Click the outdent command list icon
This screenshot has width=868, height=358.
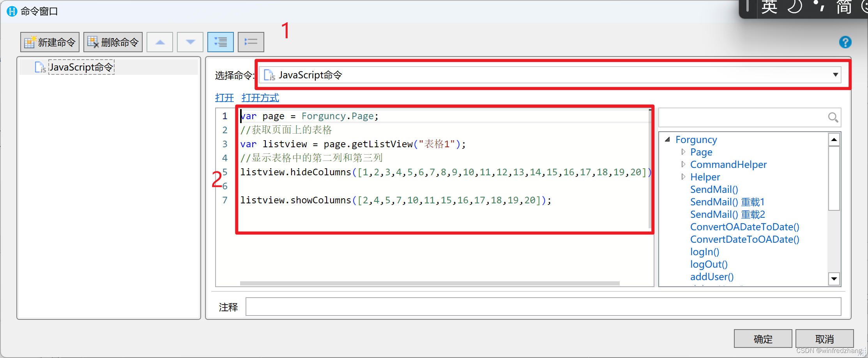[251, 42]
